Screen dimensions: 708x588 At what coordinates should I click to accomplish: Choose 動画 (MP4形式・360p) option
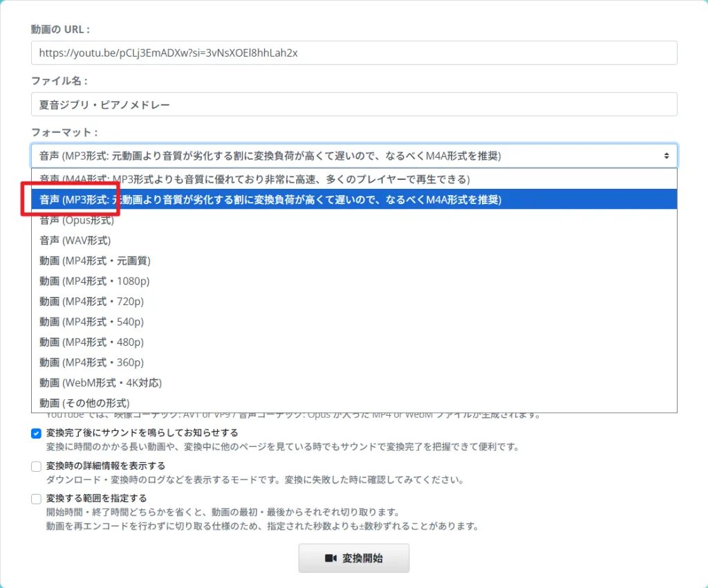[354, 362]
